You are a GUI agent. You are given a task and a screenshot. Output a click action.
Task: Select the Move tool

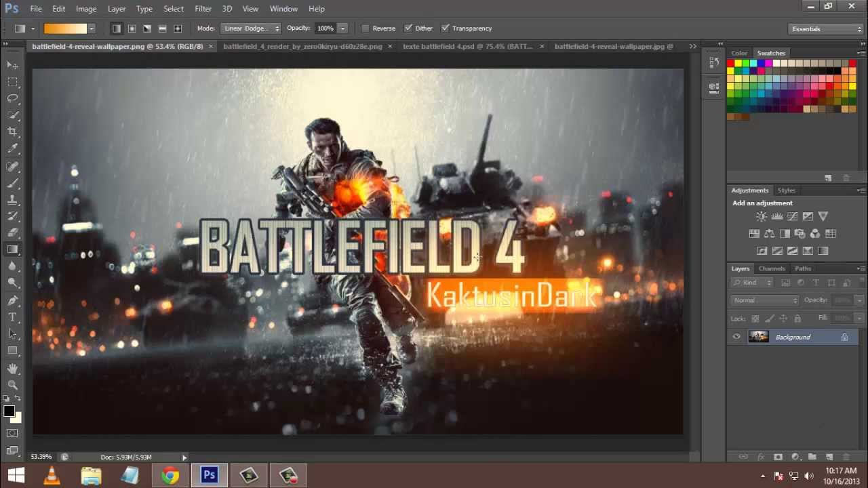12,65
